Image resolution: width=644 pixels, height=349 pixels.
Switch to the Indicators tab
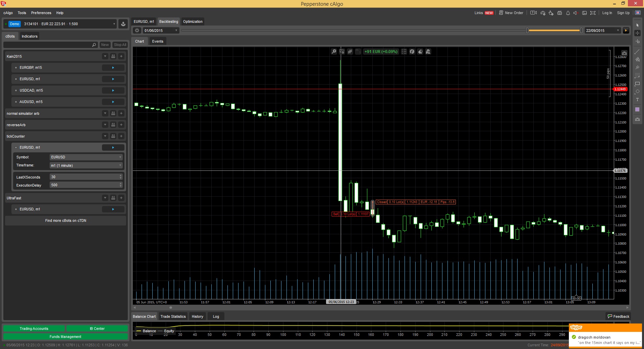30,36
